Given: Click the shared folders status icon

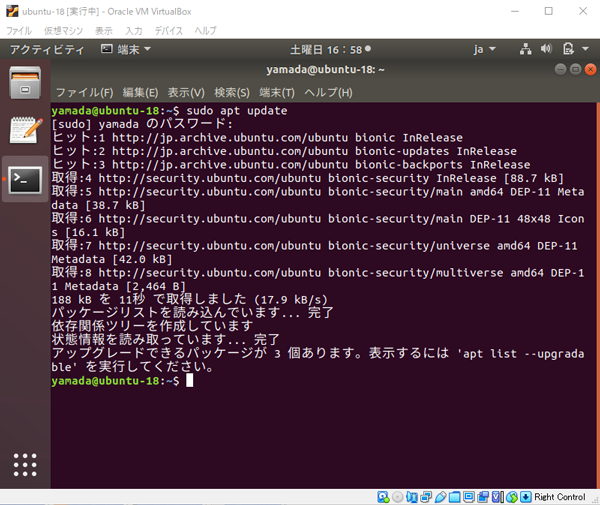Looking at the screenshot, I should [x=455, y=497].
